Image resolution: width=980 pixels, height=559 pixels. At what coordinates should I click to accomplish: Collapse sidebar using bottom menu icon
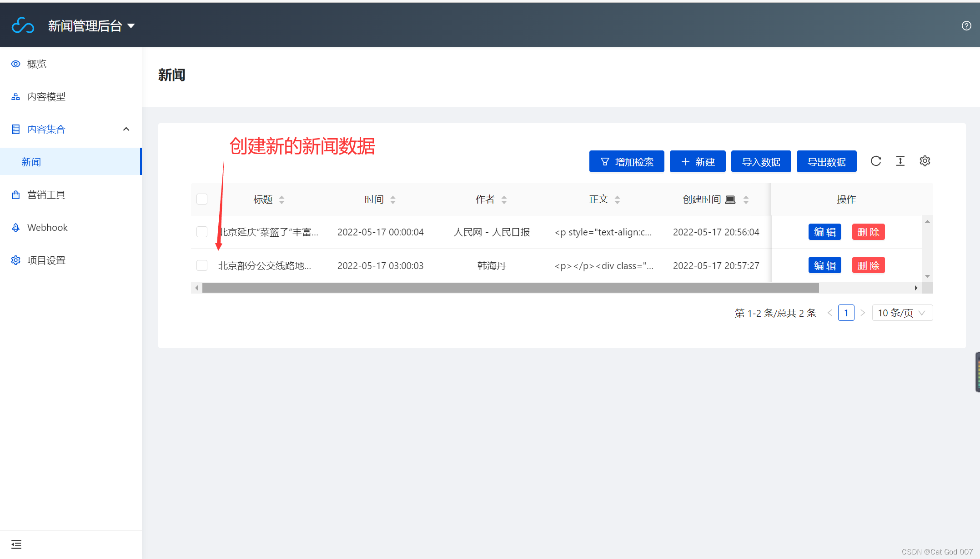(16, 544)
